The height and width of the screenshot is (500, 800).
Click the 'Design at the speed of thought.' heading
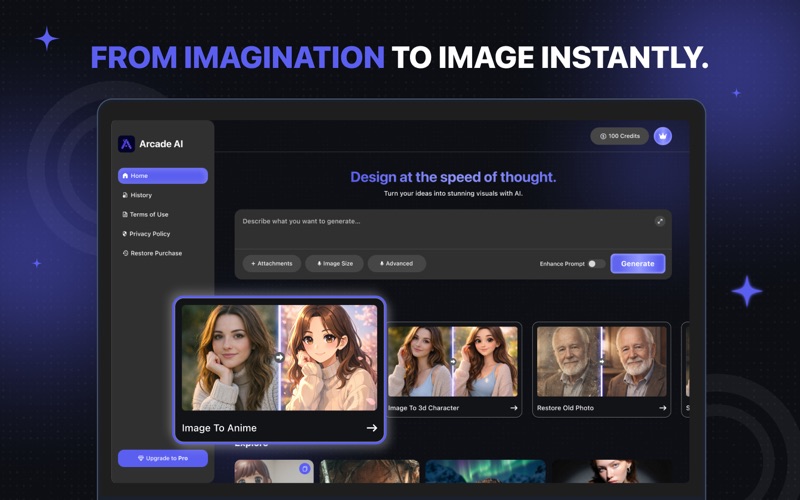453,177
